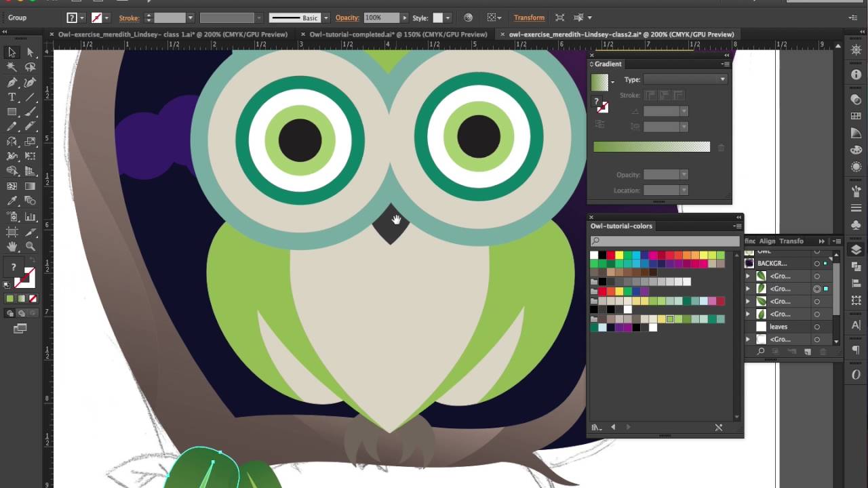Toggle Draw Normal mode button

10,313
